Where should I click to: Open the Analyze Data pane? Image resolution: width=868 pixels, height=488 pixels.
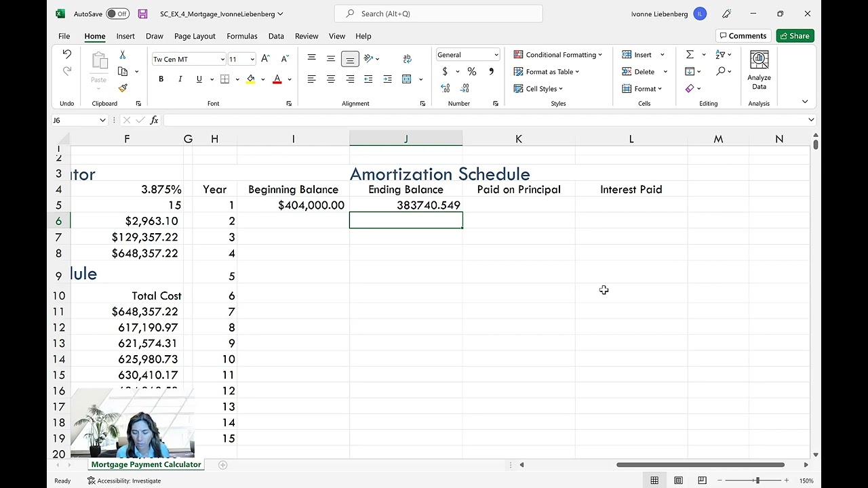coord(759,70)
